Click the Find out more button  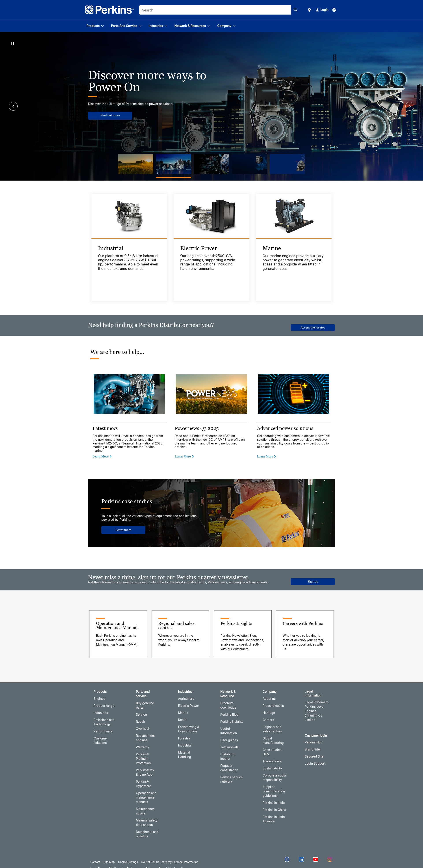pyautogui.click(x=110, y=115)
